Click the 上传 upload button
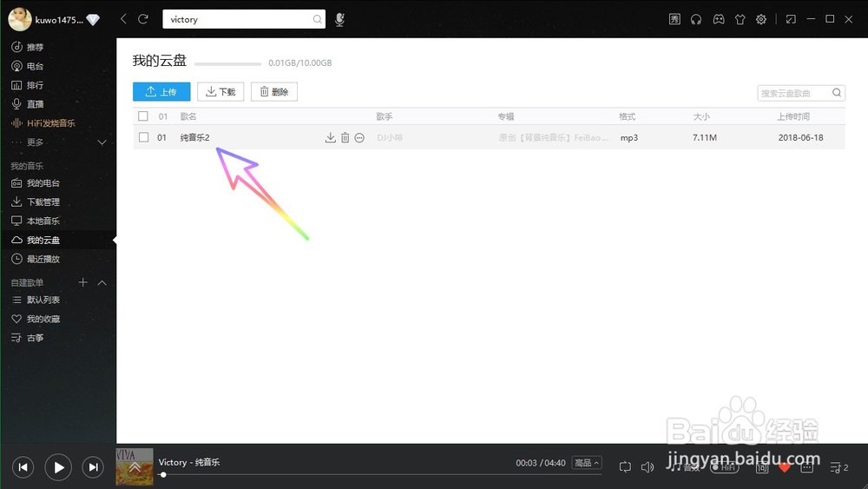 click(161, 91)
